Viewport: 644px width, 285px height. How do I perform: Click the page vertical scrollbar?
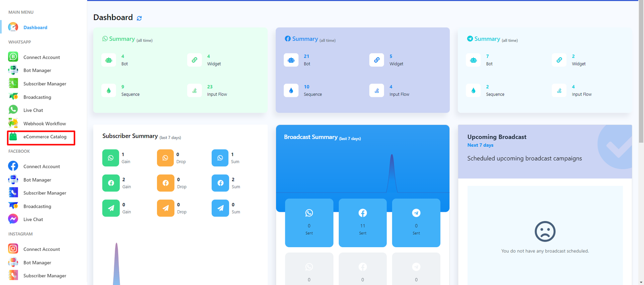(x=641, y=72)
